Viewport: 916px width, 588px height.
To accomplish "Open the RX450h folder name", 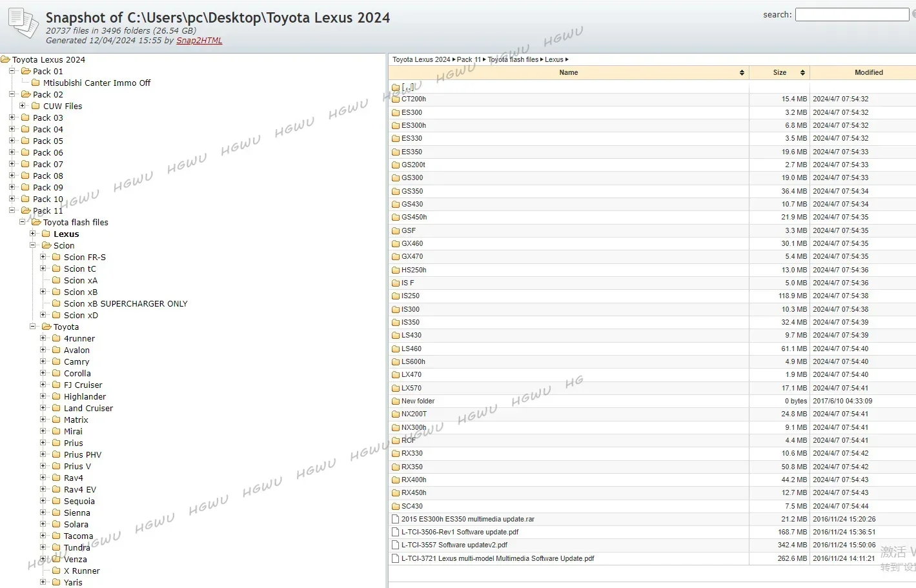I will tap(414, 492).
